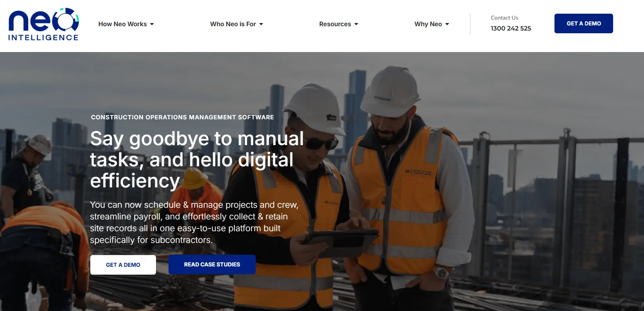644x311 pixels.
Task: Expand the Why Neo dropdown arrow
Action: (x=447, y=24)
